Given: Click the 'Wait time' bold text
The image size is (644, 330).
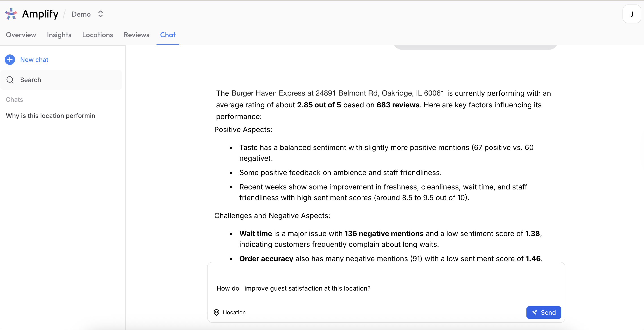Looking at the screenshot, I should (x=255, y=234).
